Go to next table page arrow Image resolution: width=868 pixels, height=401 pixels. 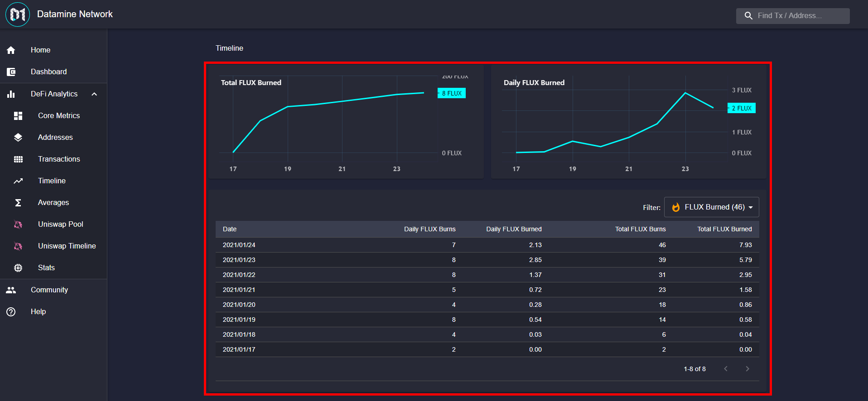pyautogui.click(x=747, y=369)
